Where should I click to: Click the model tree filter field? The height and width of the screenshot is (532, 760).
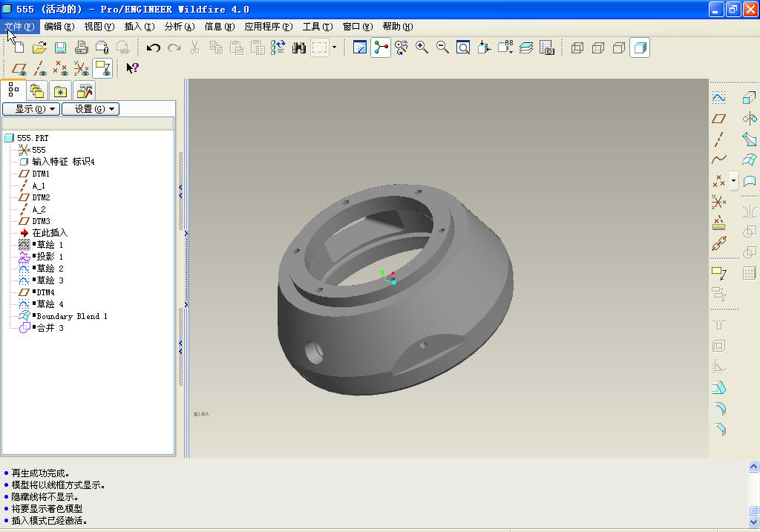coord(88,124)
